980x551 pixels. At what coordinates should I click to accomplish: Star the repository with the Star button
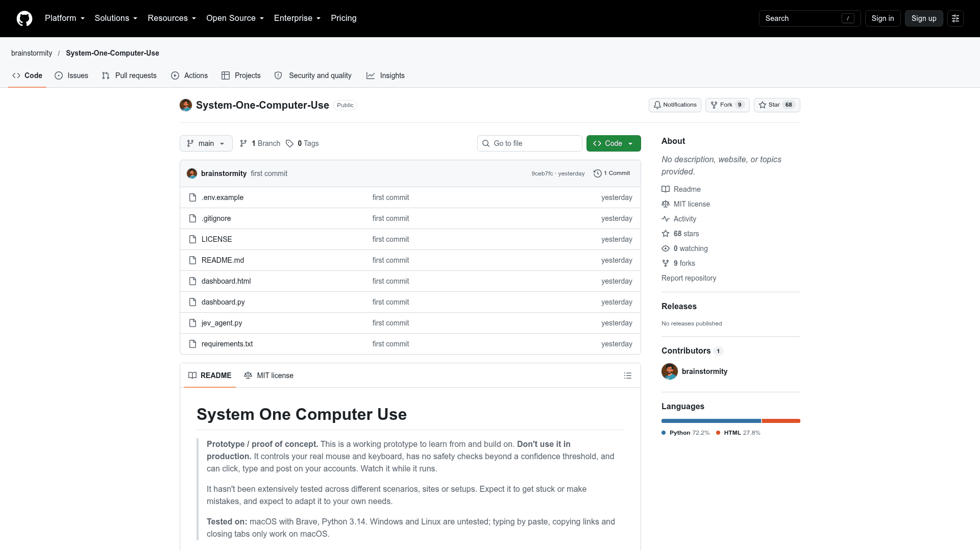click(777, 105)
